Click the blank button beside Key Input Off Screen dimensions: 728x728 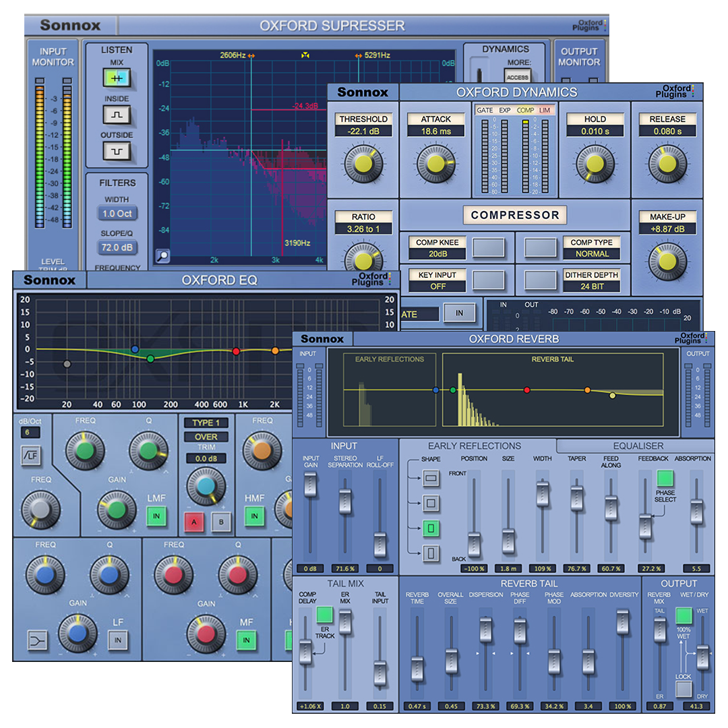coord(489,280)
